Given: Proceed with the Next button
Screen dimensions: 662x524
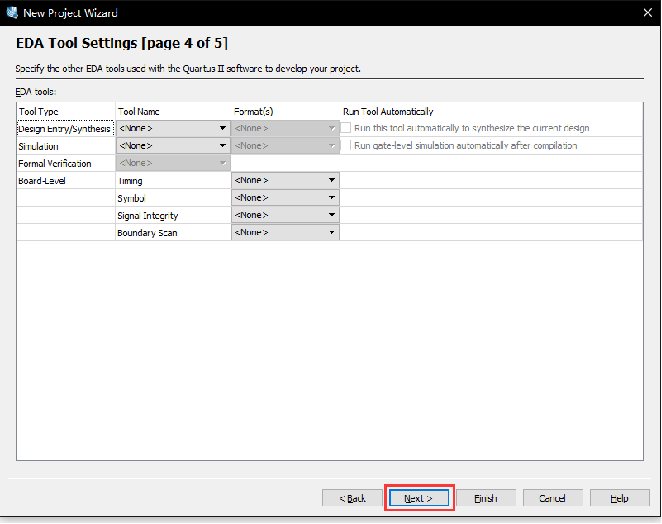Looking at the screenshot, I should pyautogui.click(x=418, y=498).
